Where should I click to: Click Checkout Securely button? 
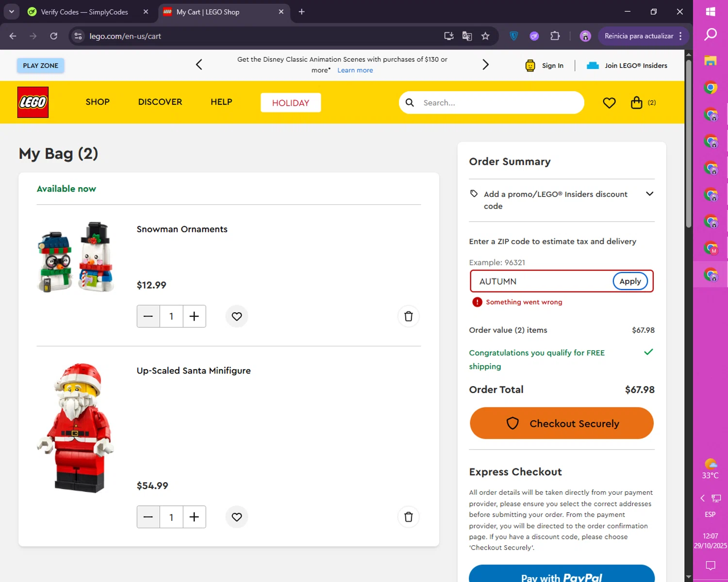click(562, 423)
